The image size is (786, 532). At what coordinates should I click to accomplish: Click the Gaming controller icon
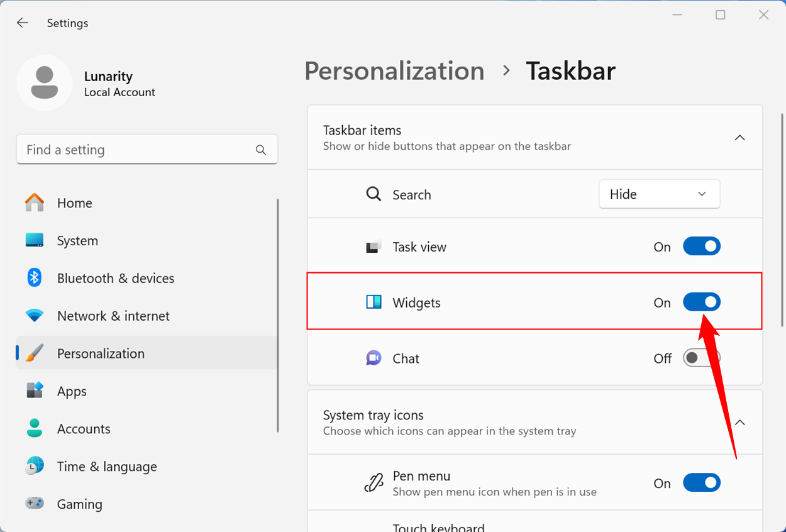pyautogui.click(x=35, y=504)
